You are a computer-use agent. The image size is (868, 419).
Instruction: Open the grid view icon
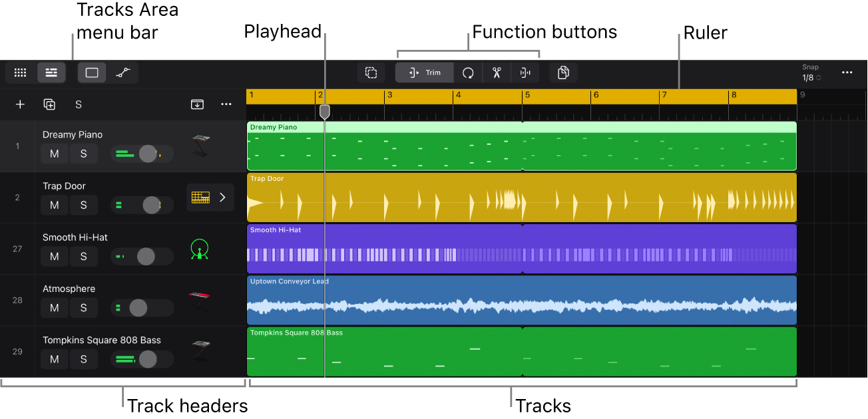click(x=19, y=72)
